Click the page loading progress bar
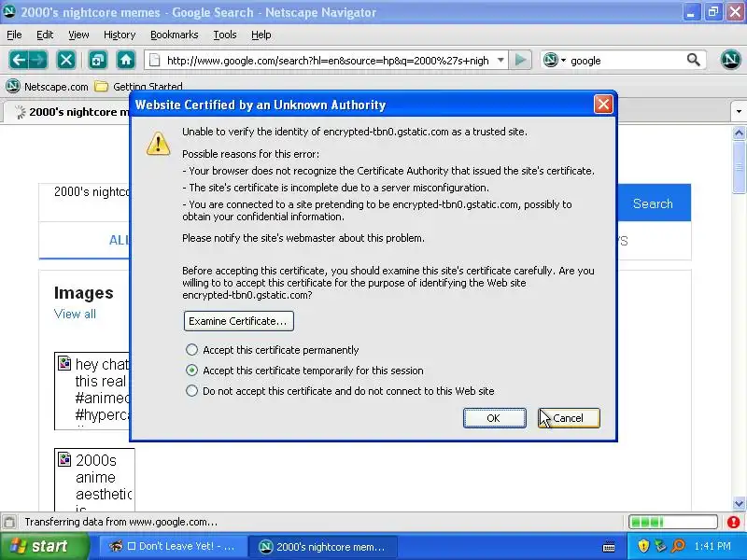This screenshot has width=747, height=560. 672,522
